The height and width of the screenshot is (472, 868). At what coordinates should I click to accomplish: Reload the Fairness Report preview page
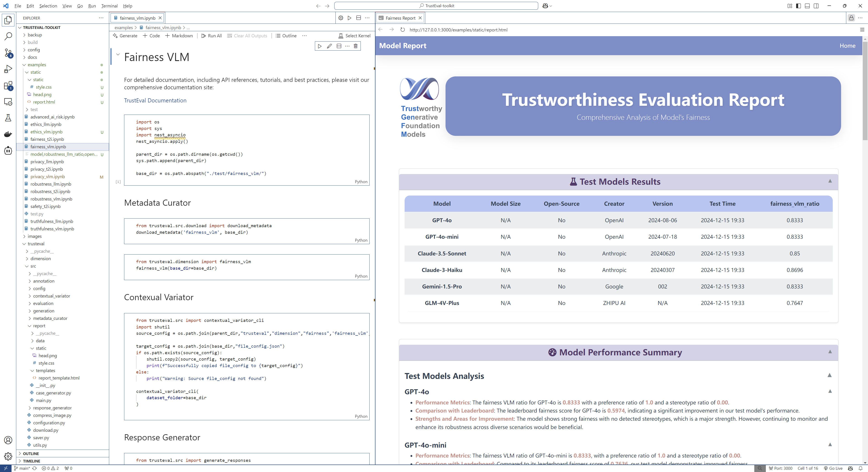402,30
